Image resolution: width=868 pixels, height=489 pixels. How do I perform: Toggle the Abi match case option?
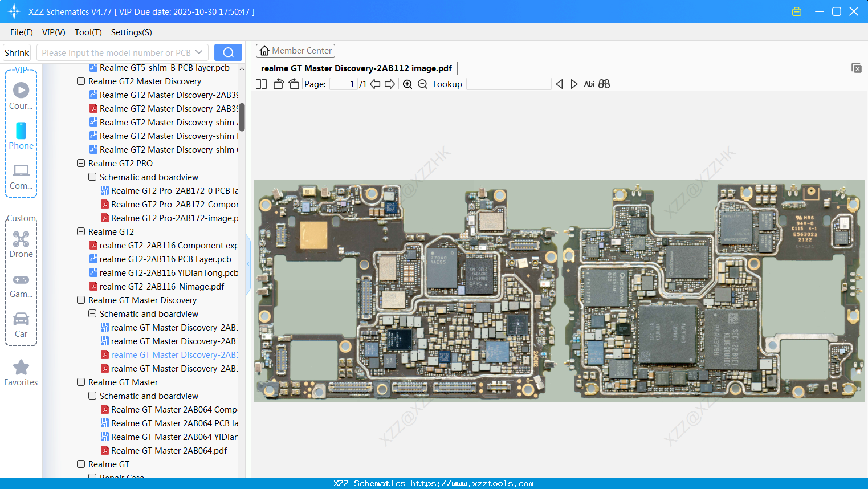pyautogui.click(x=589, y=84)
